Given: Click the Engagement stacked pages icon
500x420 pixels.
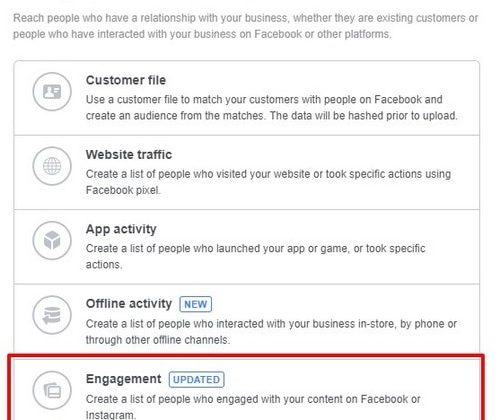Looking at the screenshot, I should point(52,390).
